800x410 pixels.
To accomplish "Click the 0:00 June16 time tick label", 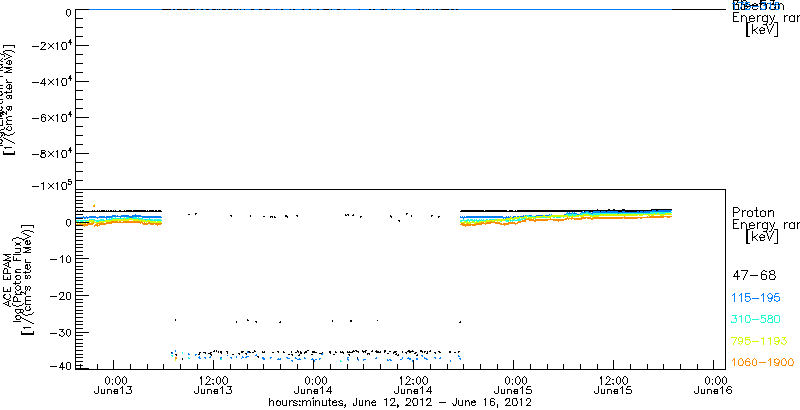I will (x=715, y=386).
